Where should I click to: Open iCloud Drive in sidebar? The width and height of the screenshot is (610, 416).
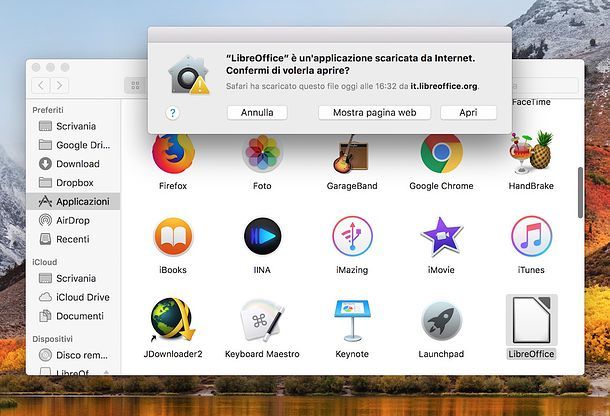click(73, 297)
